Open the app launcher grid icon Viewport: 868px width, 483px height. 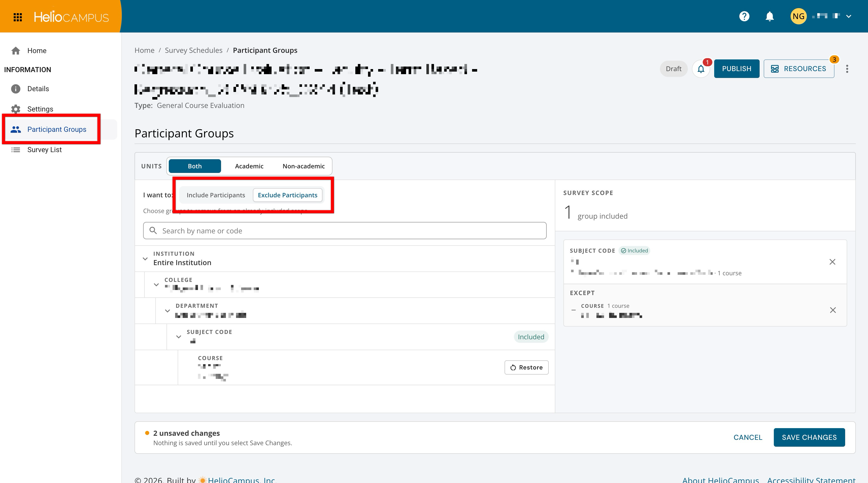18,17
